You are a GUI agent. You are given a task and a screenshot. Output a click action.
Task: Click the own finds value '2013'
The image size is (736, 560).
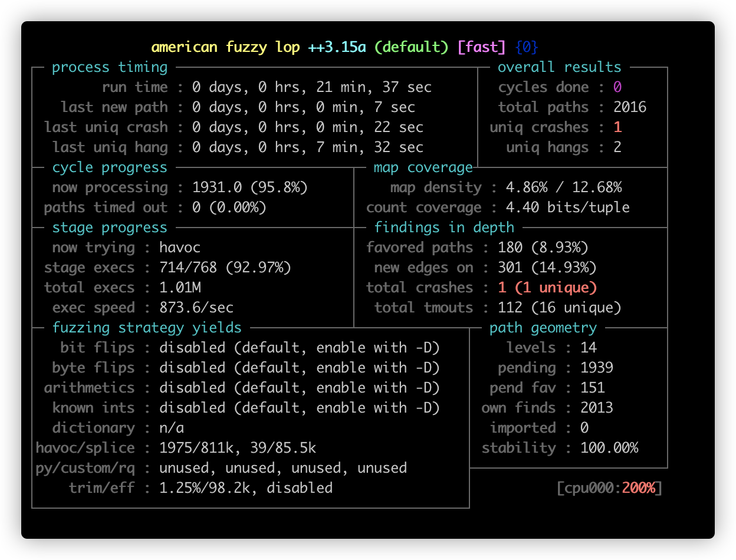tap(597, 408)
